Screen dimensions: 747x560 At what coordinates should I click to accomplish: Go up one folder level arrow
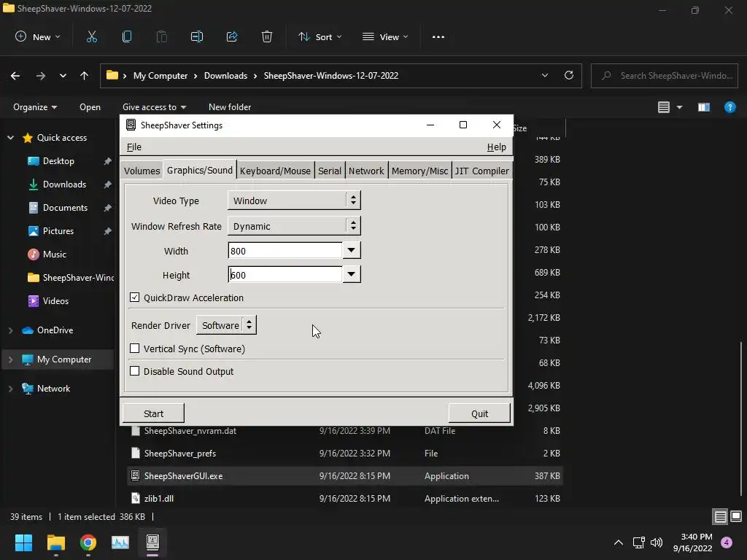click(85, 76)
